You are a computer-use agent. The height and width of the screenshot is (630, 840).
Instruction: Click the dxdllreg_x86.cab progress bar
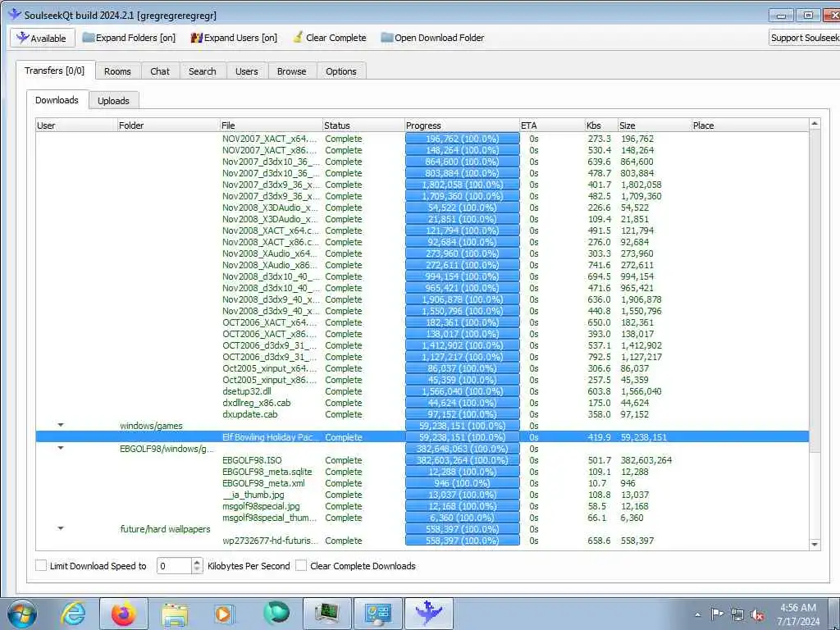click(463, 403)
